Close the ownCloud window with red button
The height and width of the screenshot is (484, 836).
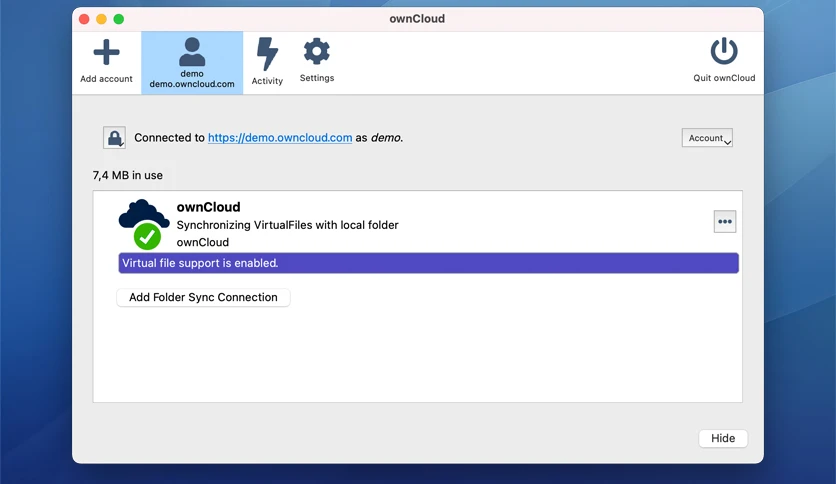(84, 19)
